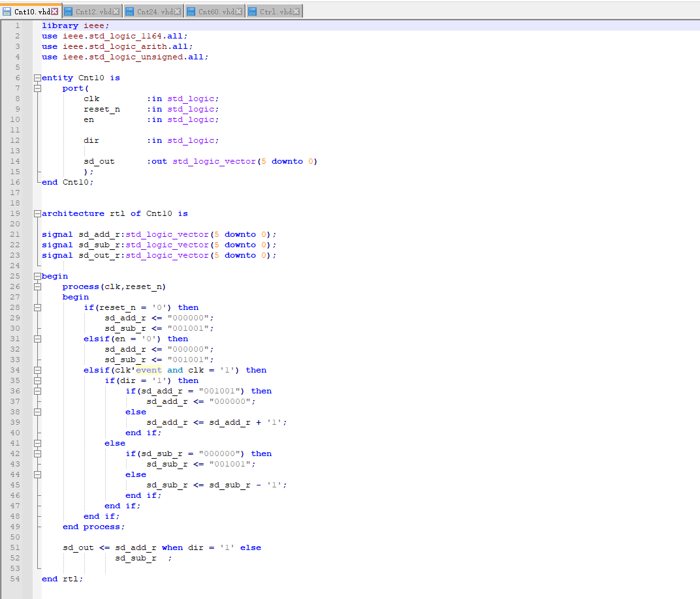Screen dimensions: 700x599
Task: Click 'std_logic_vector(5 downto 0)' on line 14
Action: tap(245, 161)
